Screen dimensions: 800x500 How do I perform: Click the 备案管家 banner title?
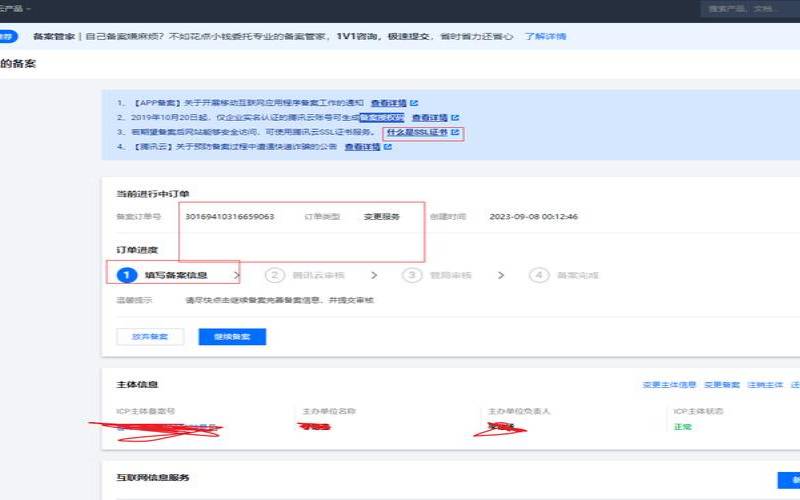pos(54,36)
